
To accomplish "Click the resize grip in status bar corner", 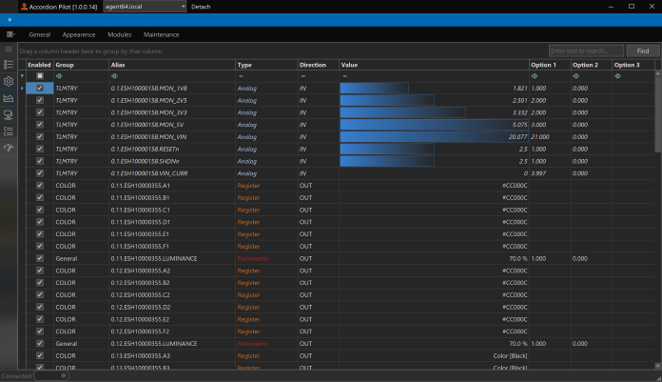I will (659, 379).
